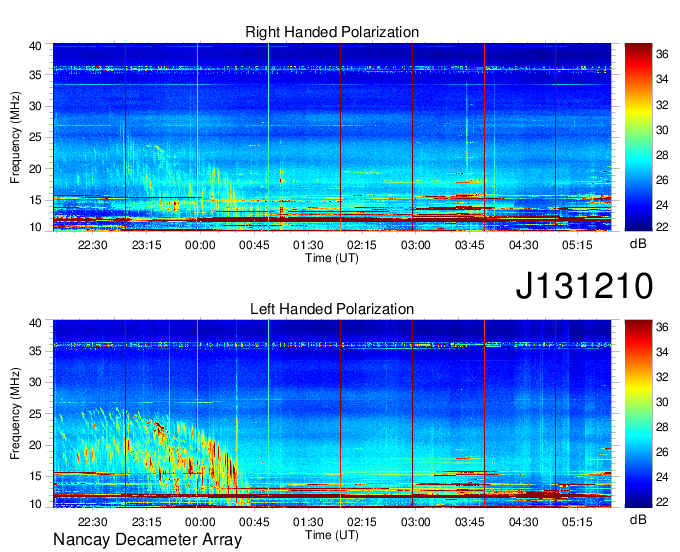Click 22 dB label on bottom colorbar
This screenshot has height=552, width=680.
662,502
